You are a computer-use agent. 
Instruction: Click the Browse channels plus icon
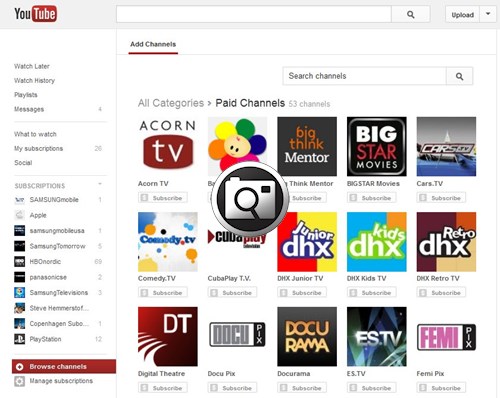tap(20, 367)
